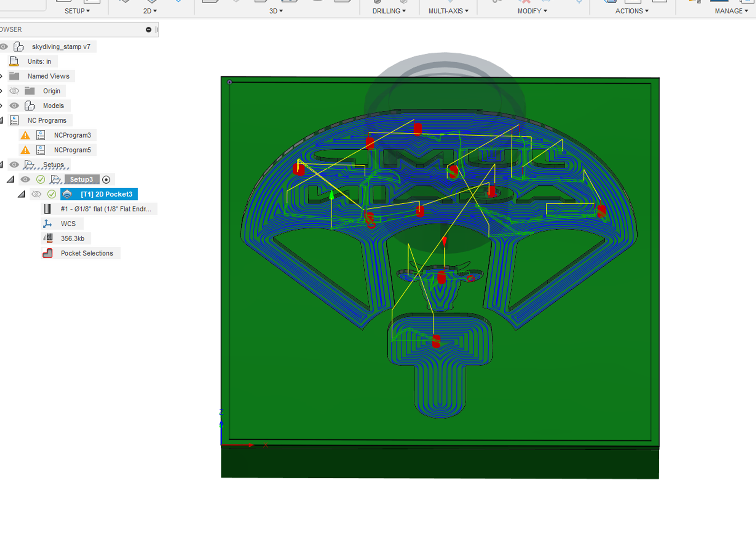The height and width of the screenshot is (540, 756).
Task: Collapse the Setup3 tree node
Action: click(x=10, y=180)
